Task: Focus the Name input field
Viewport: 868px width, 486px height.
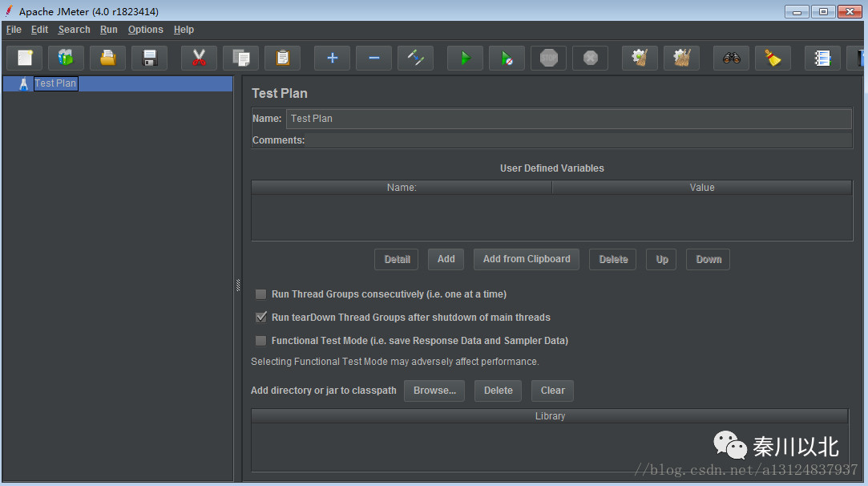Action: click(569, 119)
